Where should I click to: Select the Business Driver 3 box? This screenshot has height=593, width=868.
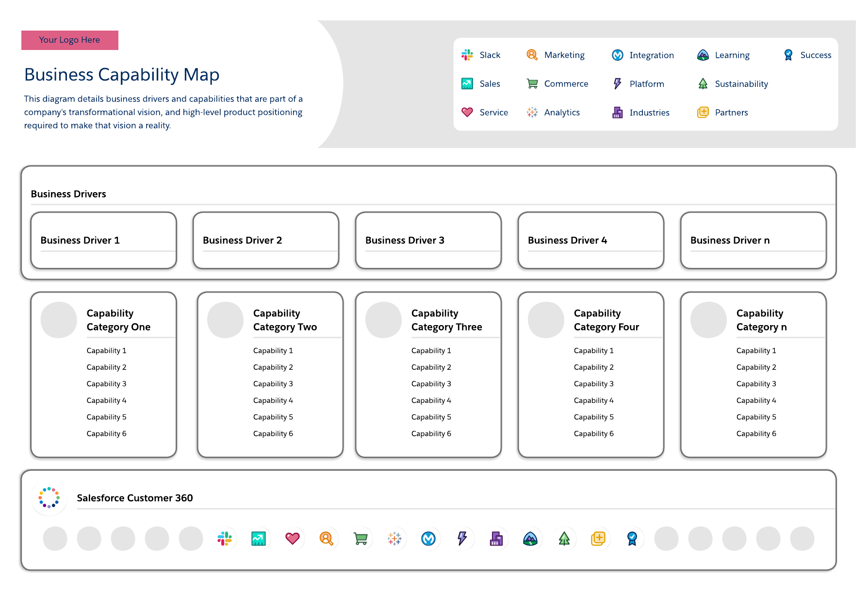428,240
